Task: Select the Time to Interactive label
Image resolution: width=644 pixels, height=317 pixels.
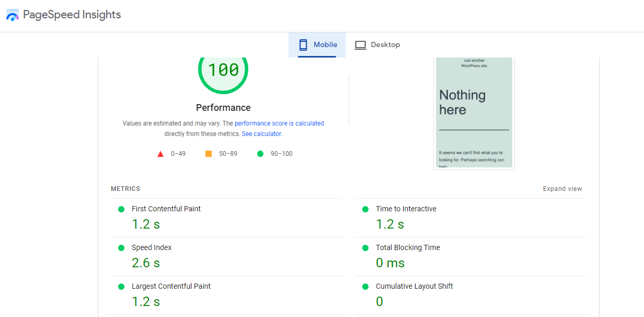Action: pyautogui.click(x=406, y=209)
